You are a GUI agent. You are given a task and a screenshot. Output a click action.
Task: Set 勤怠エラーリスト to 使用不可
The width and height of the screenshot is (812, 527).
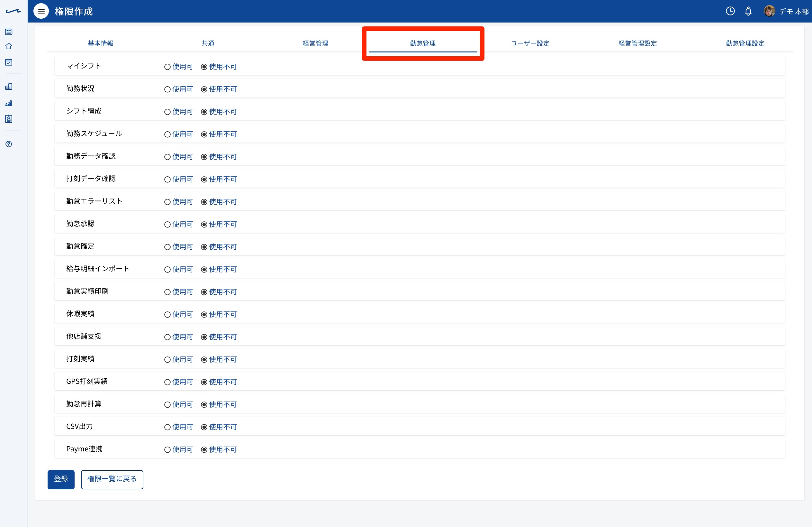pos(204,202)
